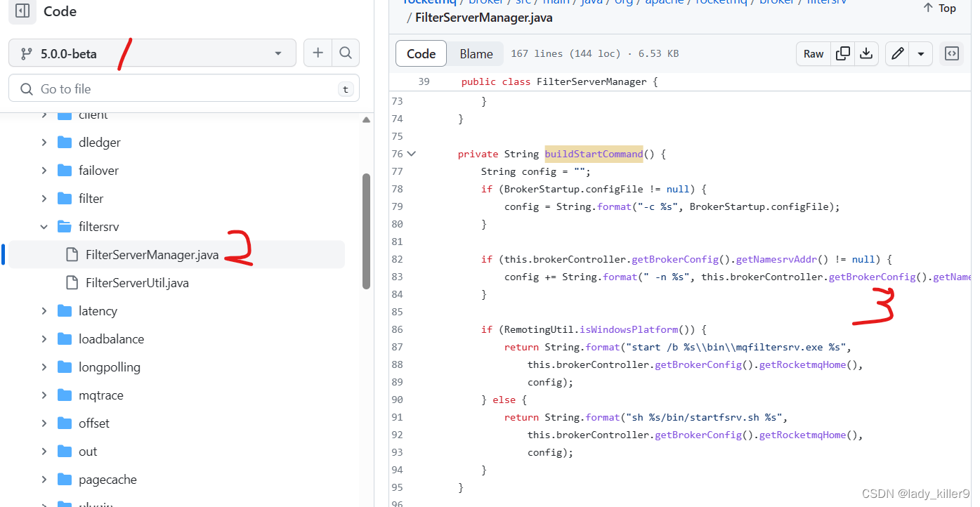Open the Raw file view

tap(814, 53)
